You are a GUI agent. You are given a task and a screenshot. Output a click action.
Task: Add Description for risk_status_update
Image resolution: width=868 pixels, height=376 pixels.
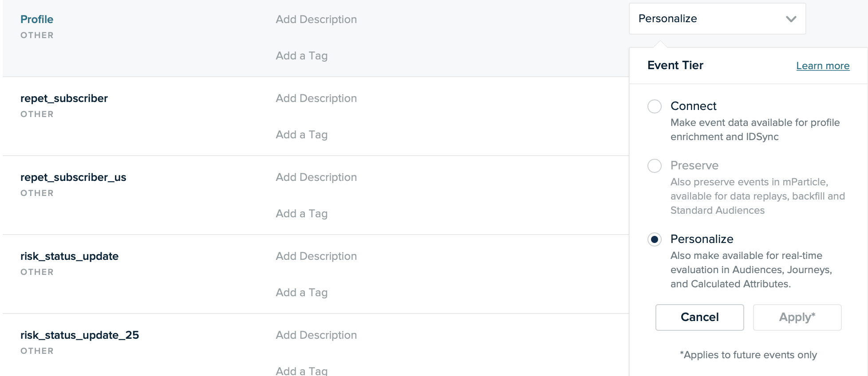pyautogui.click(x=316, y=256)
